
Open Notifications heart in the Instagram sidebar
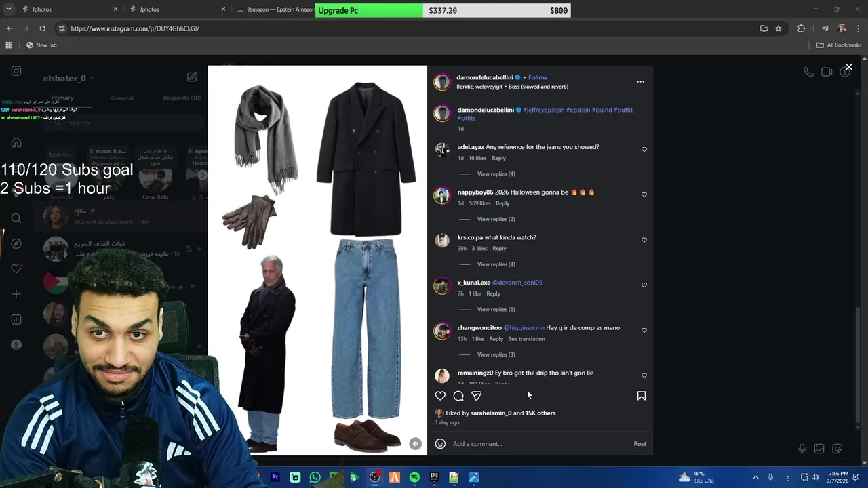click(16, 268)
